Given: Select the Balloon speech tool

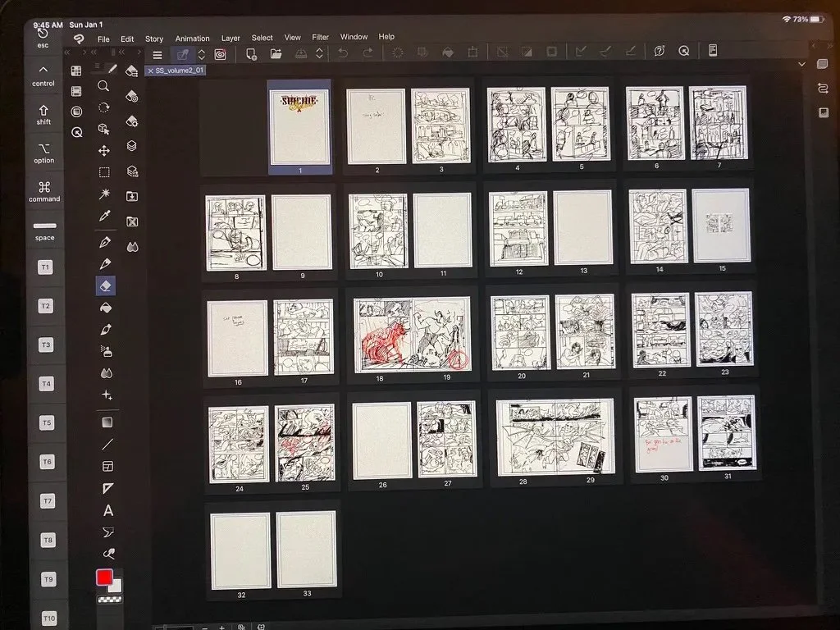Looking at the screenshot, I should (108, 532).
